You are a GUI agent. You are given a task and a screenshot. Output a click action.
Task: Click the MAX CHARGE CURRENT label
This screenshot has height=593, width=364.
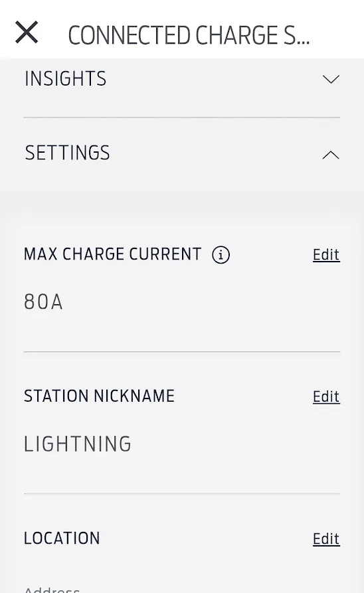(113, 254)
